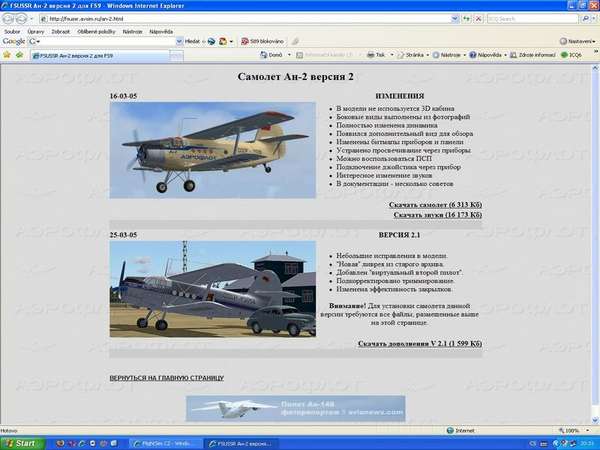The width and height of the screenshot is (600, 450).
Task: Click the Internet security zone status indicator
Action: point(461,430)
